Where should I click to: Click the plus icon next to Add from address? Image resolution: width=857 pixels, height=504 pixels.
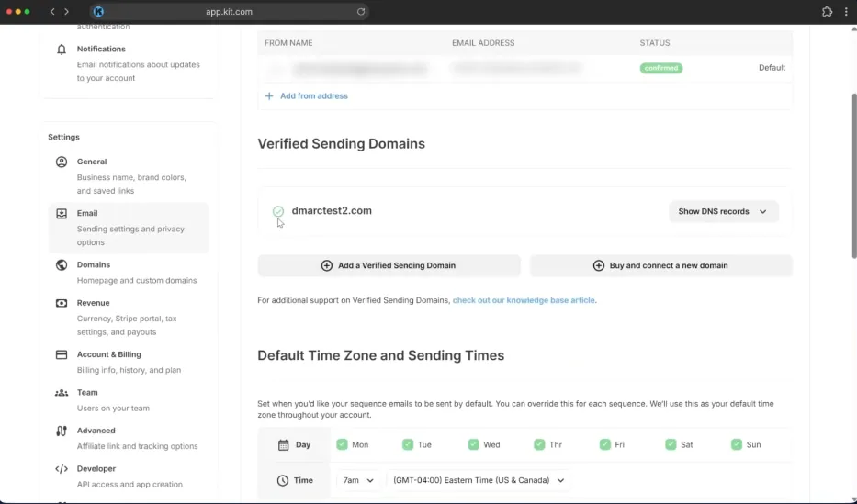pyautogui.click(x=269, y=96)
